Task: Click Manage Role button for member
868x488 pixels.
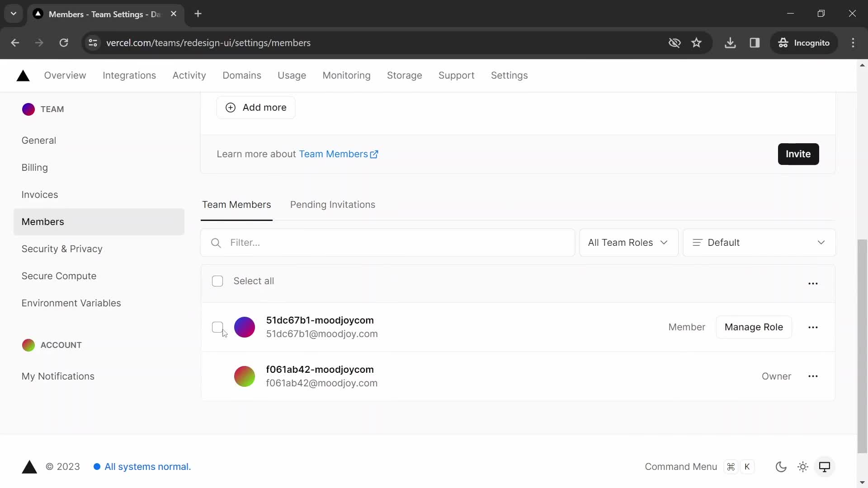Action: 754,327
